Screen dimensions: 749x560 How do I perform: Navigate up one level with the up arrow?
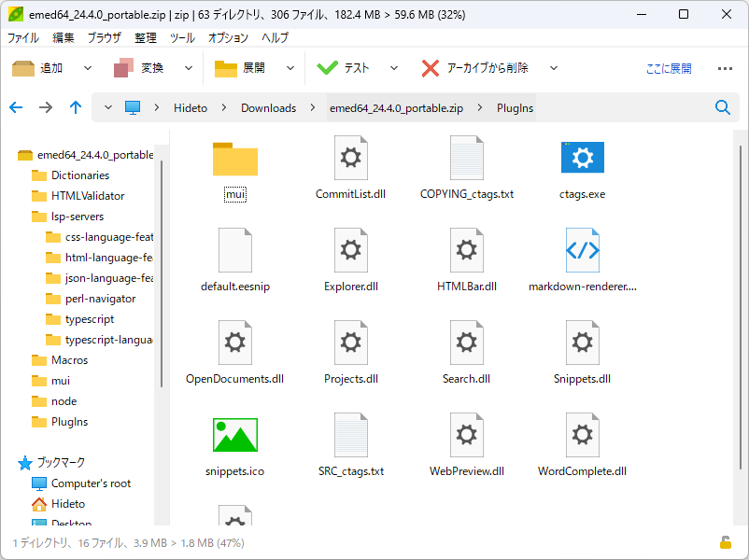click(x=76, y=107)
